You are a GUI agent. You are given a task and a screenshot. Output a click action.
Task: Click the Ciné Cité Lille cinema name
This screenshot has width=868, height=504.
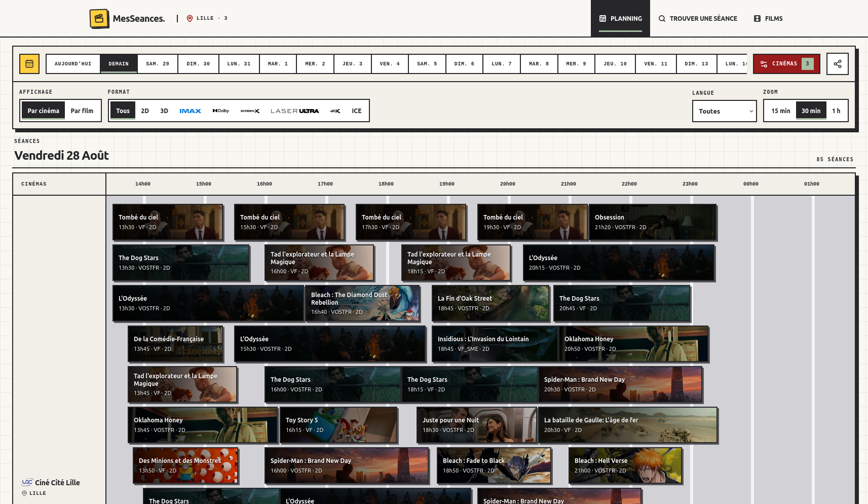click(57, 482)
